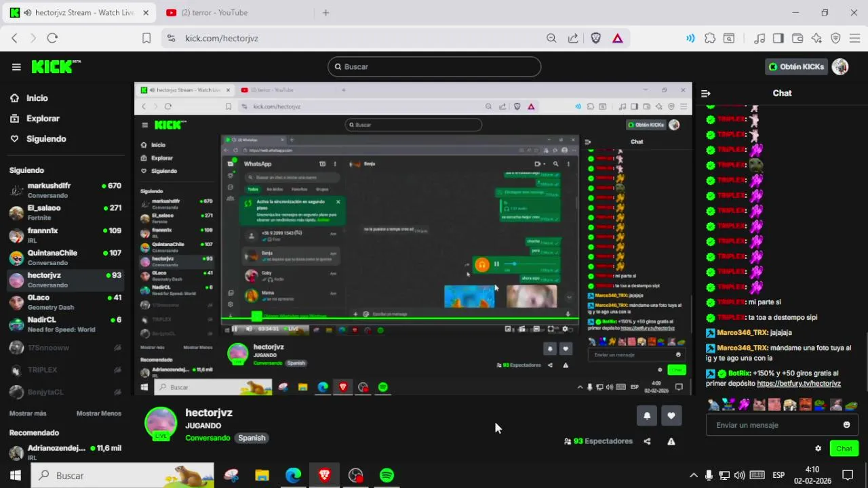Click the Windows taskbar Buscar search box
The width and height of the screenshot is (868, 488).
click(x=123, y=475)
